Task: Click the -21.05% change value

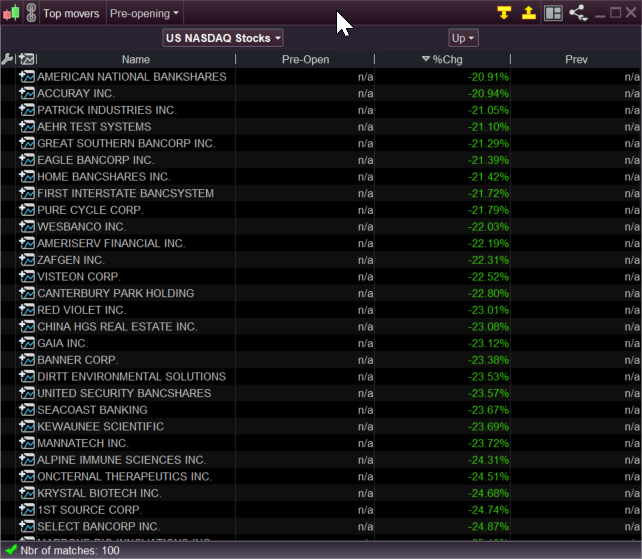Action: point(488,110)
